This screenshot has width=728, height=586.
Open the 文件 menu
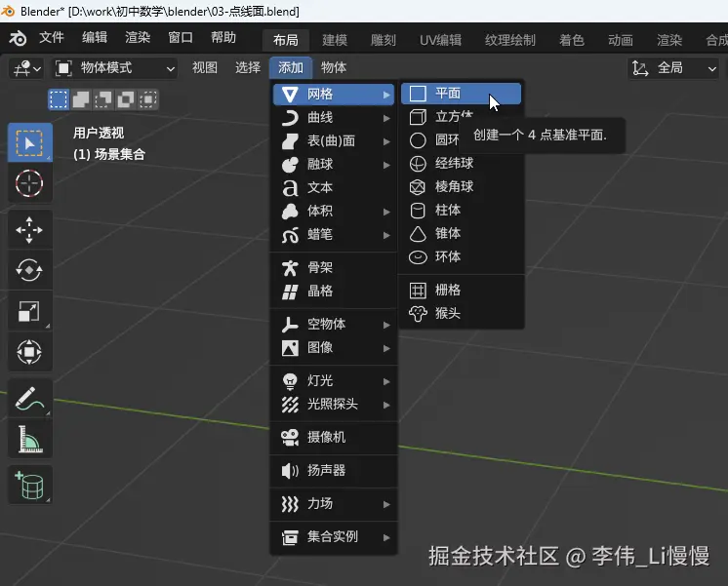[52, 38]
